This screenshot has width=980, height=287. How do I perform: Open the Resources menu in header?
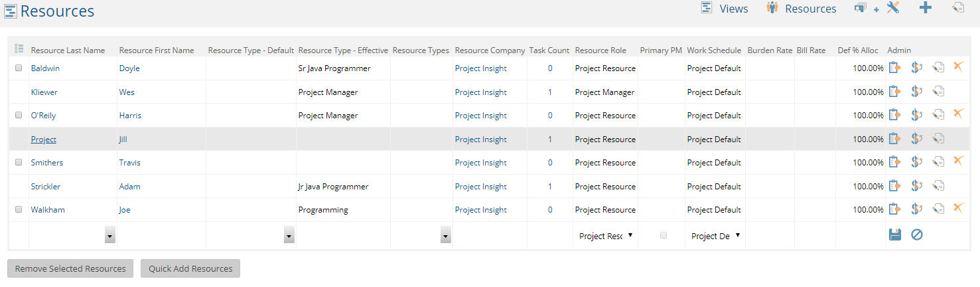pos(801,9)
